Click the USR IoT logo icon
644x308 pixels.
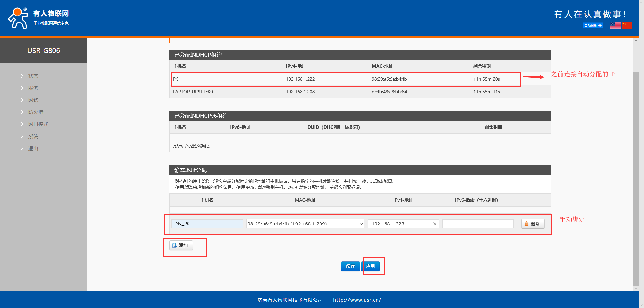tap(18, 18)
